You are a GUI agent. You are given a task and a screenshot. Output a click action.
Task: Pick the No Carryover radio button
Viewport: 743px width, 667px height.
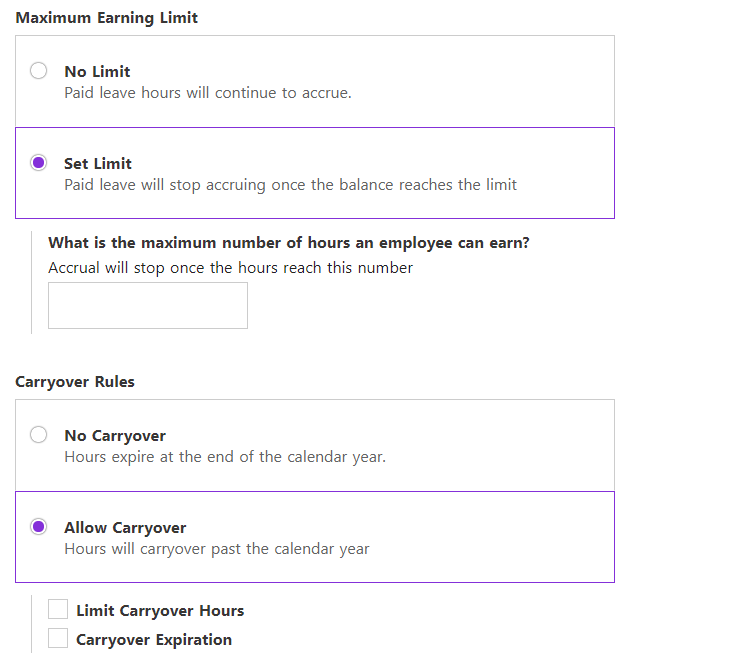point(38,435)
